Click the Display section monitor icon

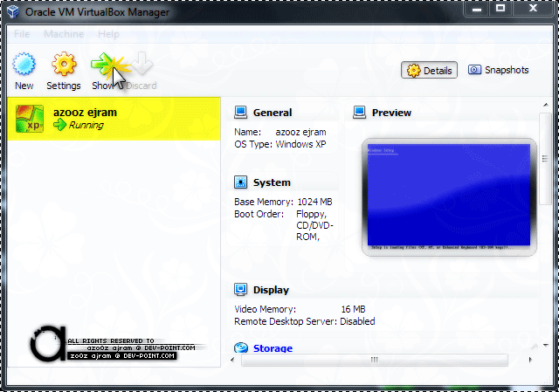241,289
